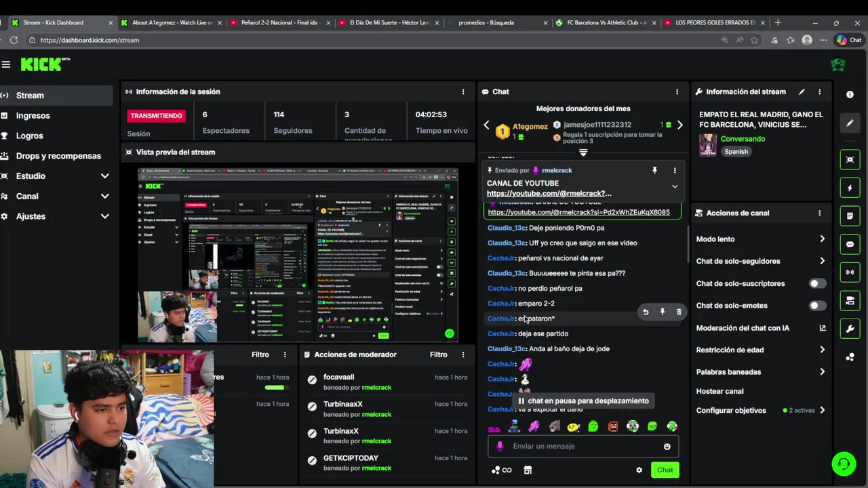
Task: Open the hamburger menu beside the Kick logo
Action: click(6, 64)
